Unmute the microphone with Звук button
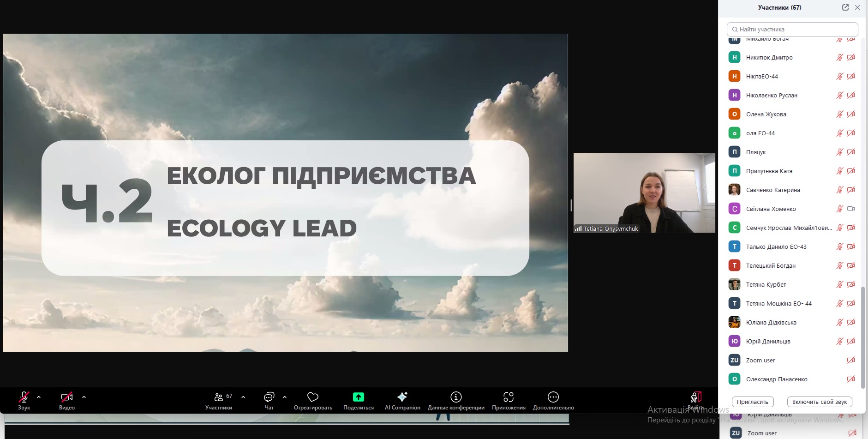Viewport: 868px width, 439px height. pyautogui.click(x=24, y=397)
